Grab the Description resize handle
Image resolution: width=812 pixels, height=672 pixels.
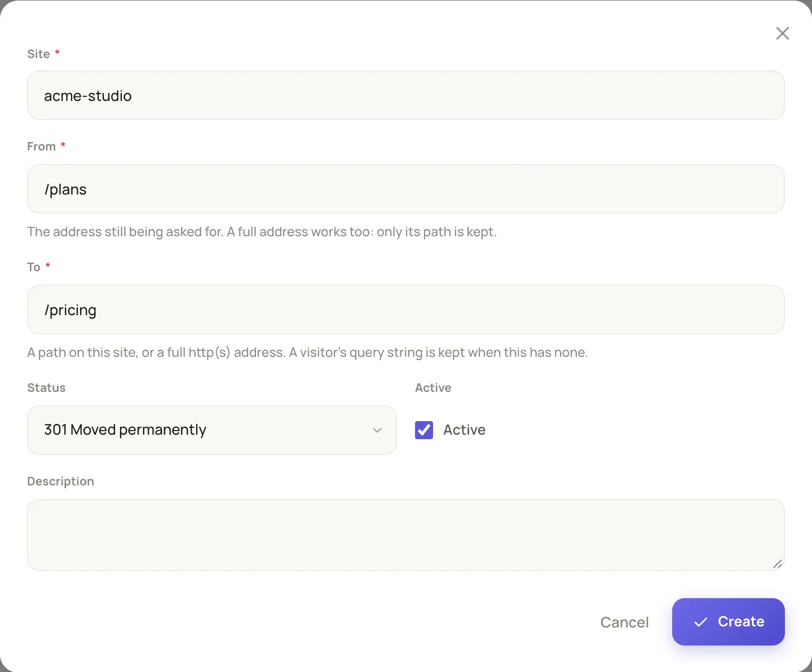(x=778, y=564)
